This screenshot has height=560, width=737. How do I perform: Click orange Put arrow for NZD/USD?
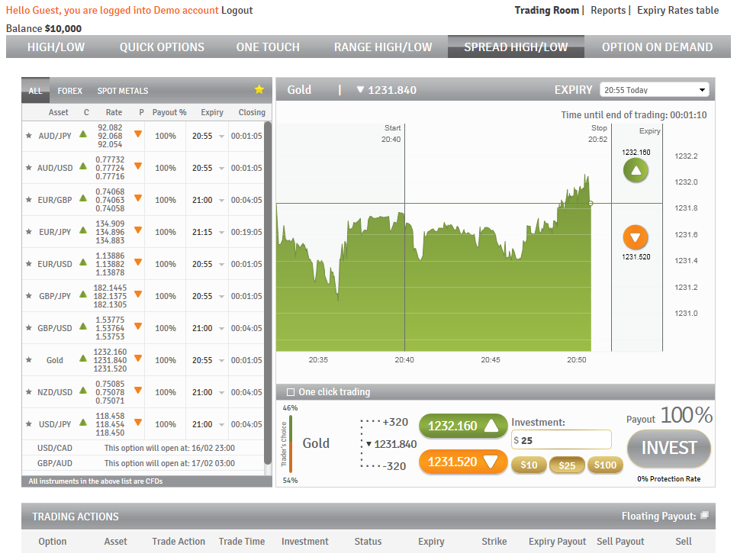click(138, 391)
